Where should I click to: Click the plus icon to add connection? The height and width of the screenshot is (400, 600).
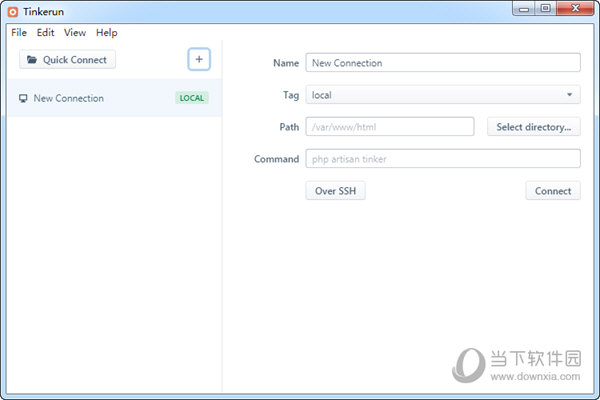[199, 59]
